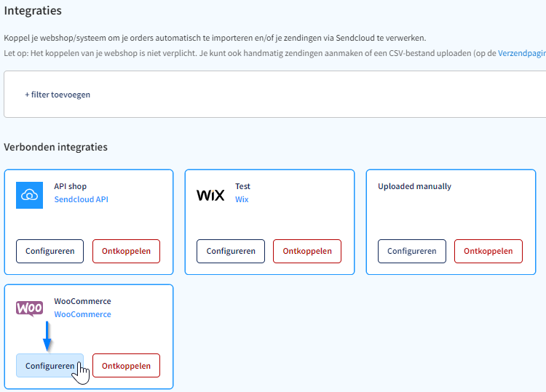The image size is (546, 392).
Task: Disconnect WooCommerce with Ontkoppelen
Action: point(126,366)
